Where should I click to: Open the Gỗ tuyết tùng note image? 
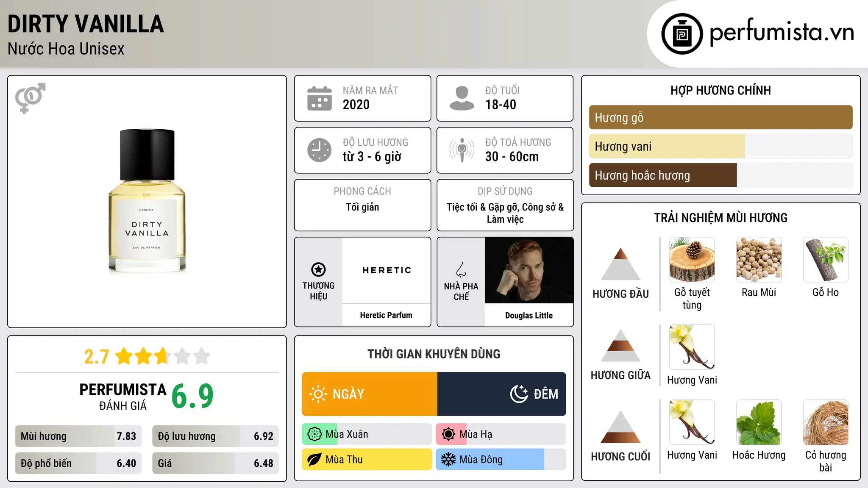[692, 260]
